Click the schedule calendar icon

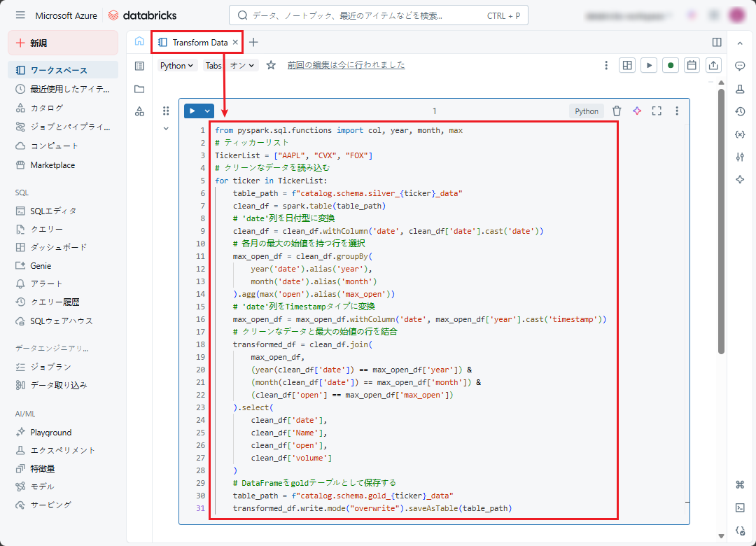(692, 65)
